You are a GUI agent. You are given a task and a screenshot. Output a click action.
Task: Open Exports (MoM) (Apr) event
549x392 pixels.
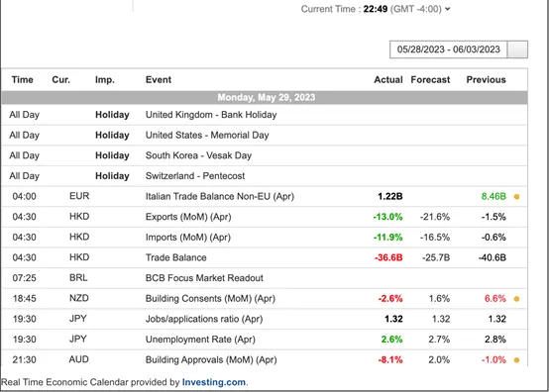point(188,217)
